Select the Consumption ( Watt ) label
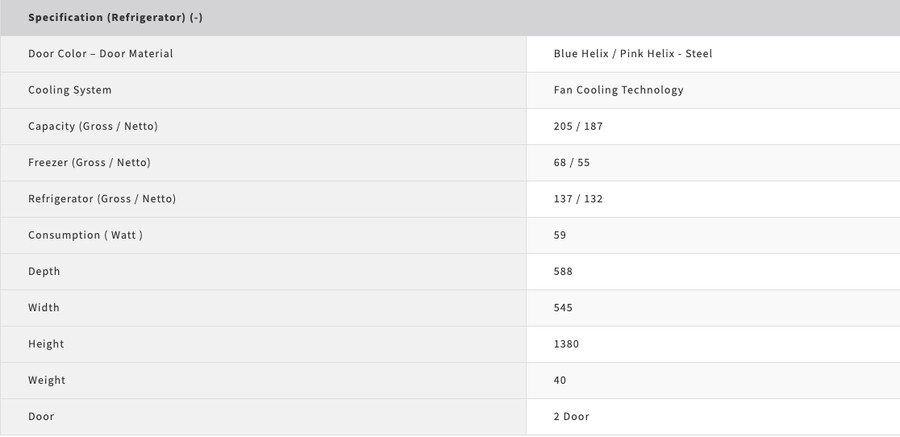The width and height of the screenshot is (900, 437). 86,235
